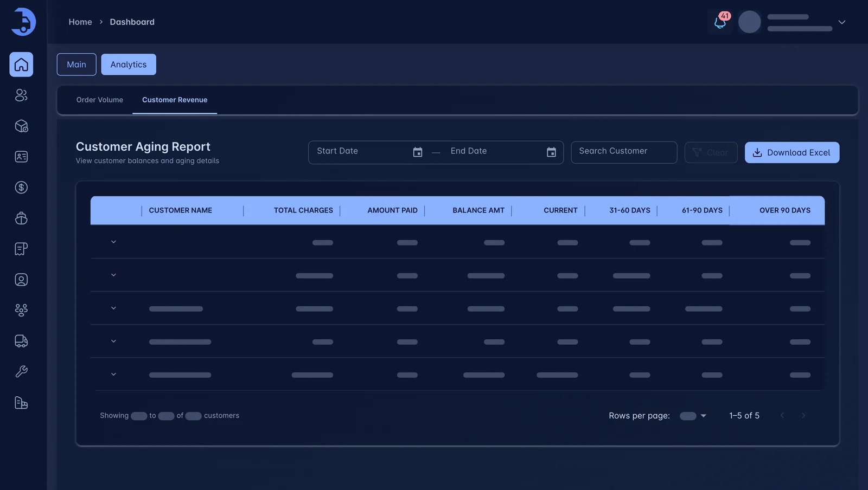Sort by TOTAL CHARGES column header
Image resolution: width=868 pixels, height=490 pixels.
click(303, 210)
